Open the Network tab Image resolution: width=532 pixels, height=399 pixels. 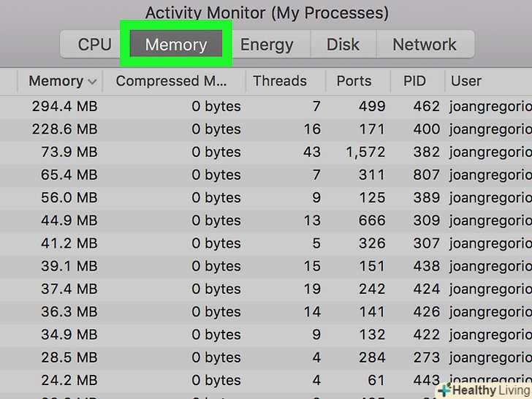[425, 45]
